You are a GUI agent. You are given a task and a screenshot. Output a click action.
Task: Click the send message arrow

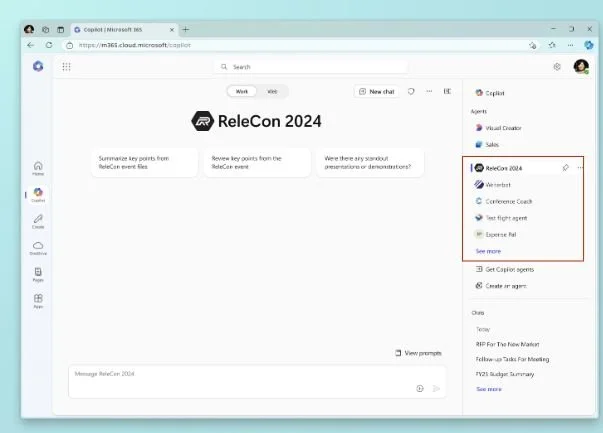[436, 388]
